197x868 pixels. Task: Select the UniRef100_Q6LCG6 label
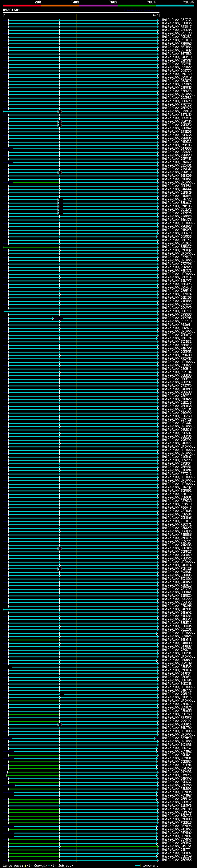(x=177, y=437)
